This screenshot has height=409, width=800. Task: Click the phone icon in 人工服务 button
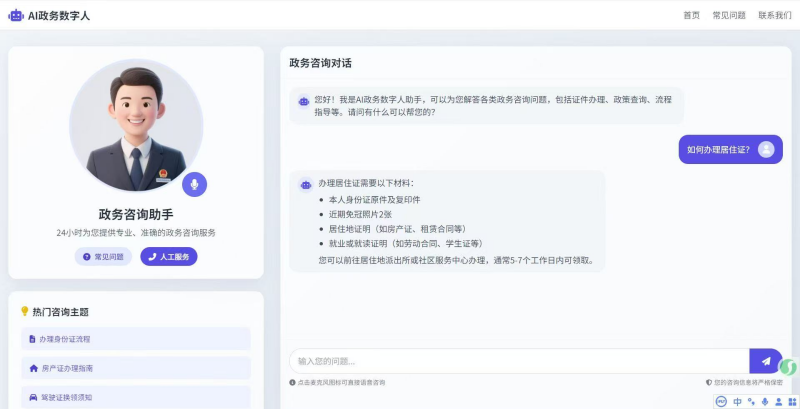(152, 257)
